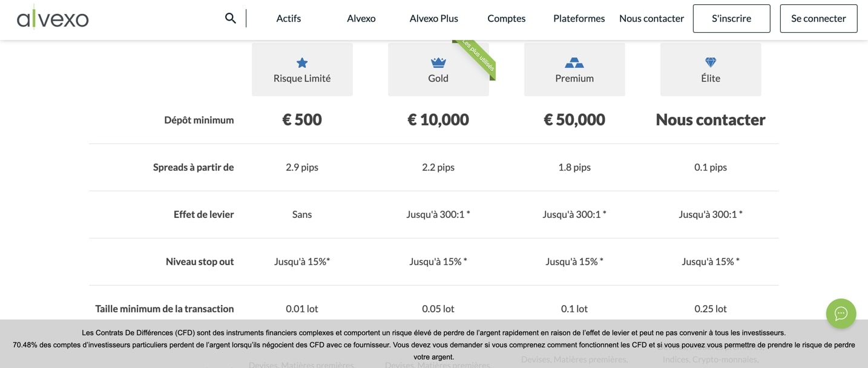Open the Comptes dropdown
This screenshot has width=868, height=368.
(506, 18)
